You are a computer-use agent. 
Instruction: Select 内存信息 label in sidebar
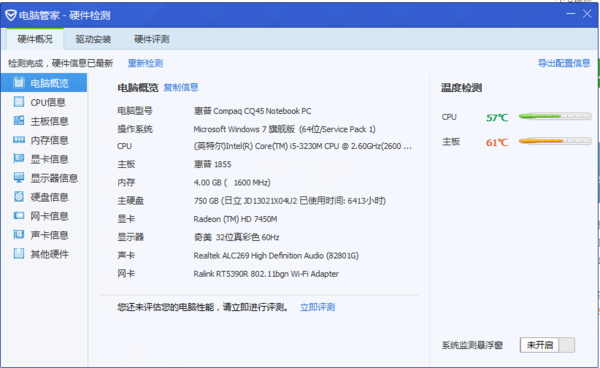(50, 140)
